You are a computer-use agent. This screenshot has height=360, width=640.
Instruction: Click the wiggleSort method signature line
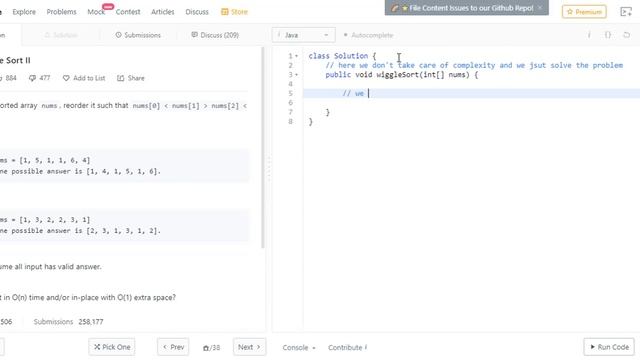[402, 75]
